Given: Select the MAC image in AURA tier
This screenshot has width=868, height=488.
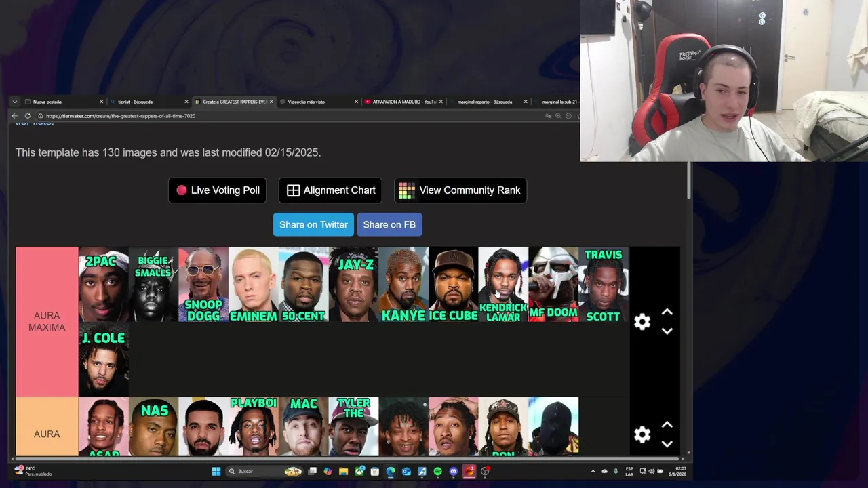Looking at the screenshot, I should click(x=303, y=426).
